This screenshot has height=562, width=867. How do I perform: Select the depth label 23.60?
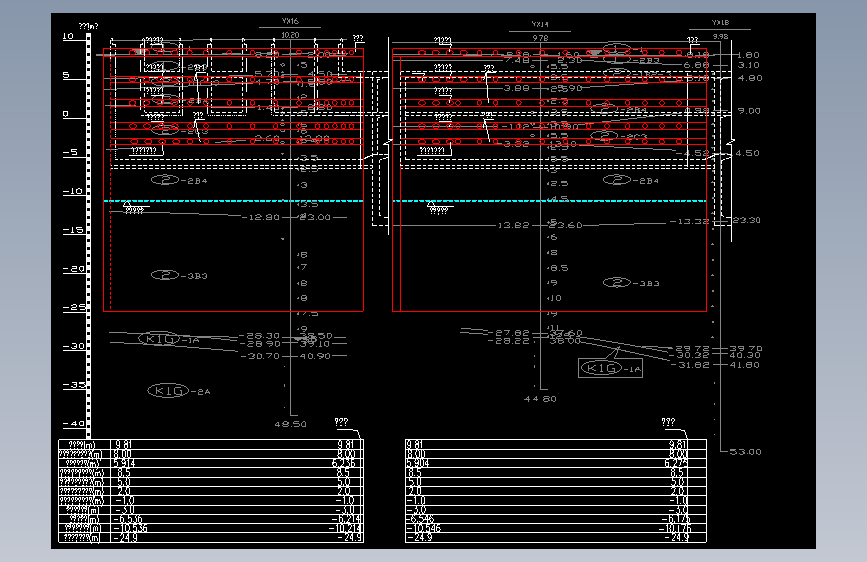(566, 225)
